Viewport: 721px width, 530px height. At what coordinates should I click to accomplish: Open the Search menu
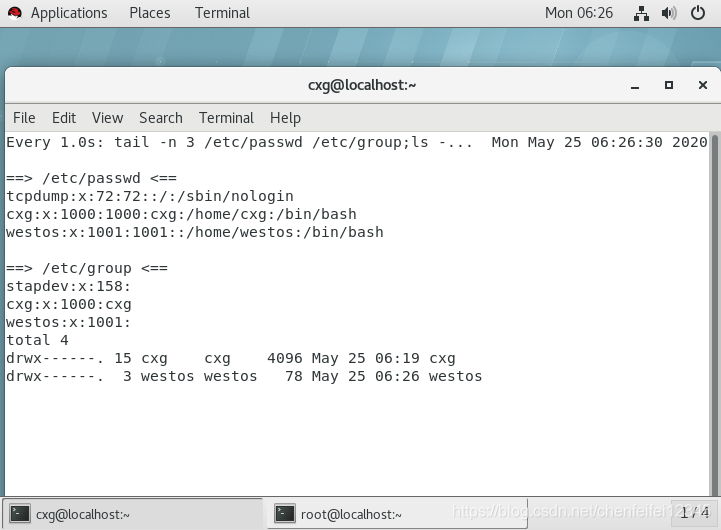160,118
